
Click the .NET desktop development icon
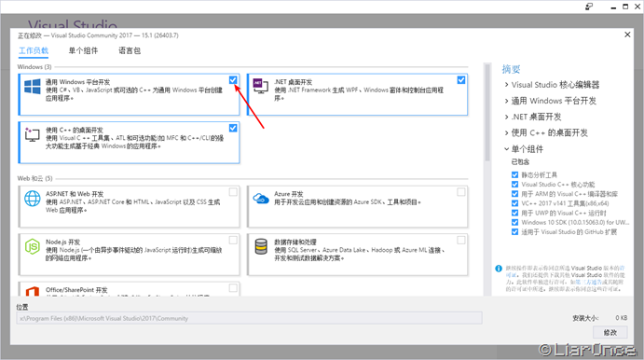click(x=261, y=86)
